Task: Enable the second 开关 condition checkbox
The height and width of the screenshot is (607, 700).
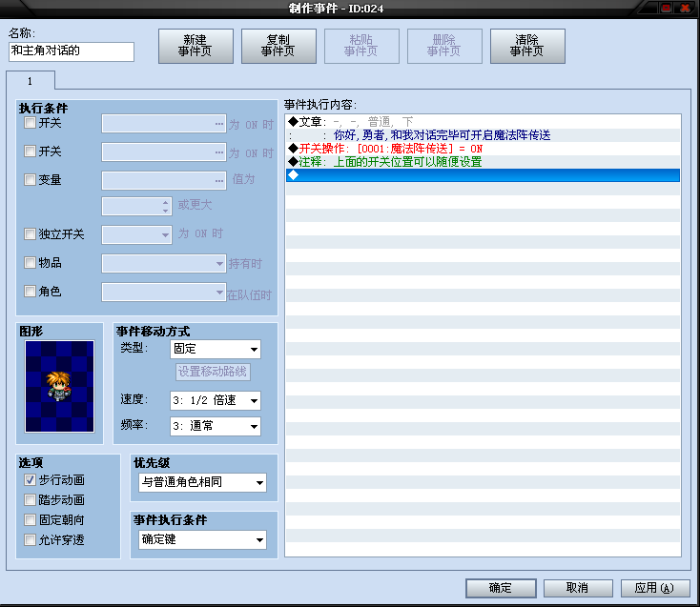Action: (30, 152)
